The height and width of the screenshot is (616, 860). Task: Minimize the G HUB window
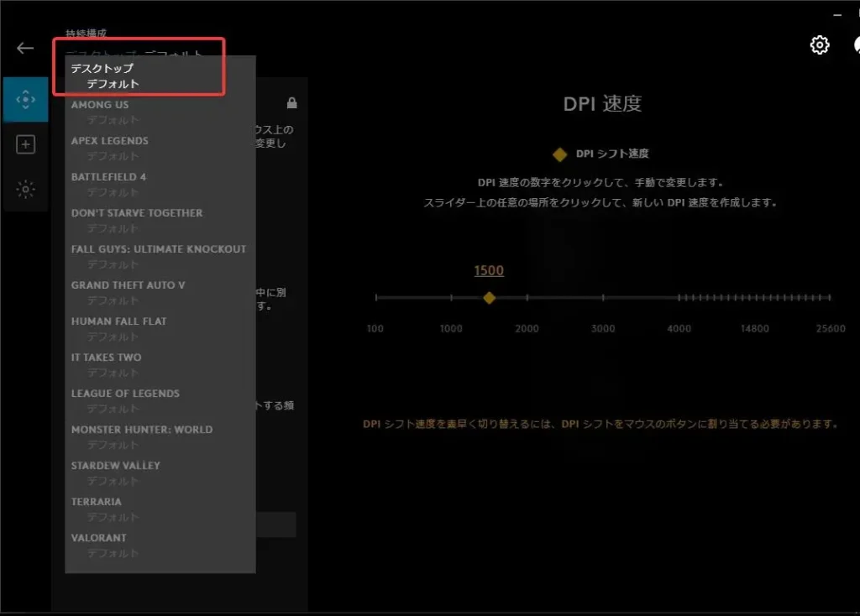(837, 15)
